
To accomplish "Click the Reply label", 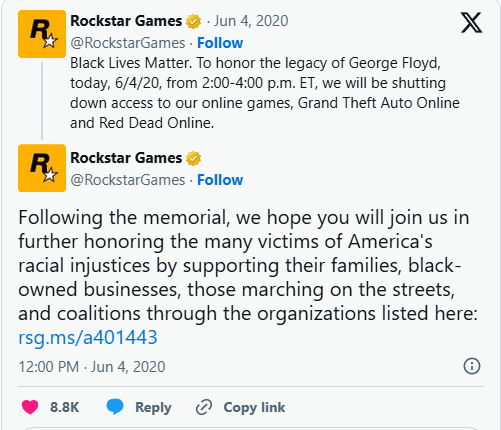I will (153, 407).
